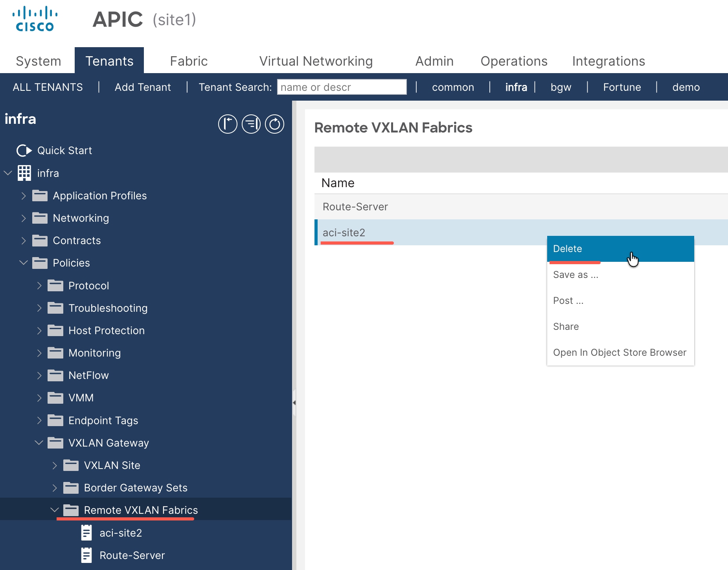Click the aci-site2 document icon in tree
The height and width of the screenshot is (570, 728).
click(86, 533)
